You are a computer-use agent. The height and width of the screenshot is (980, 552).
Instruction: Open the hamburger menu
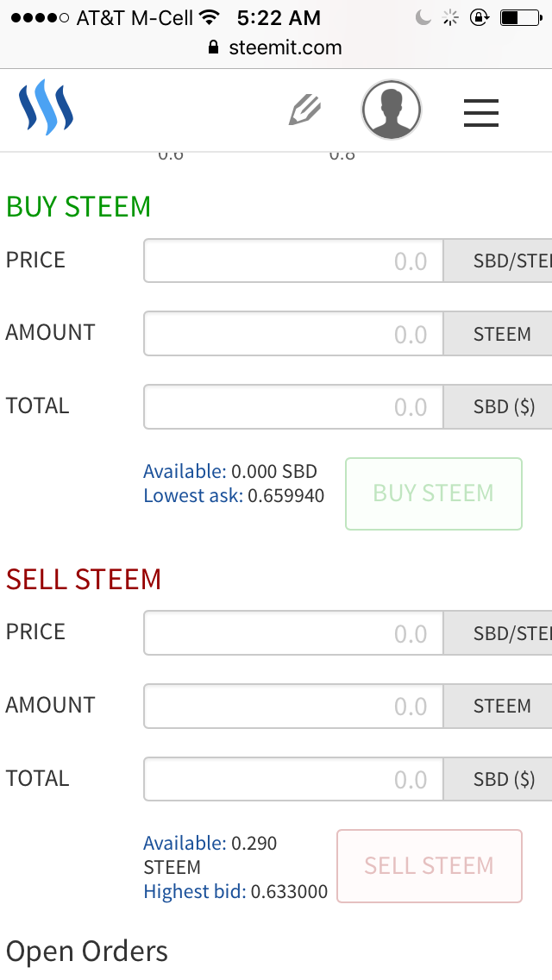pyautogui.click(x=481, y=112)
